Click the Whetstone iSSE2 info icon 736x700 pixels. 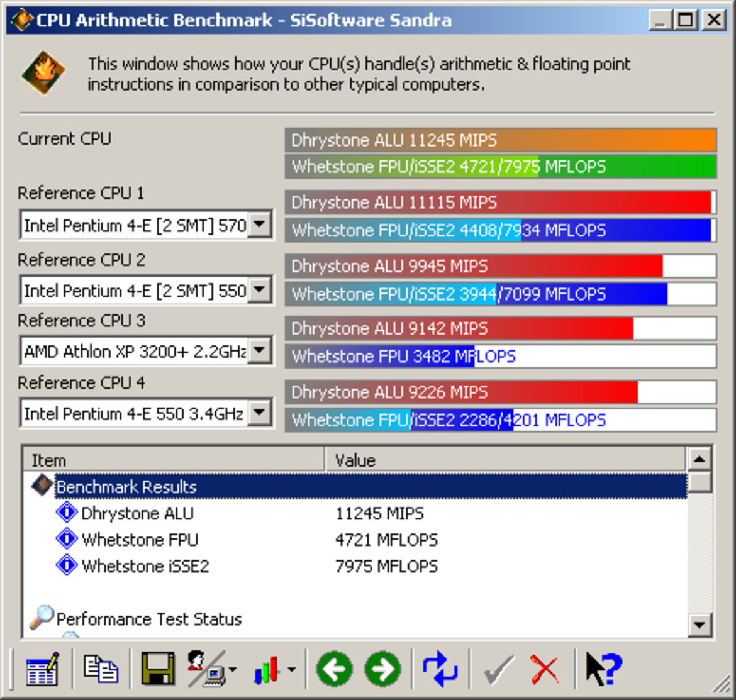tap(67, 565)
